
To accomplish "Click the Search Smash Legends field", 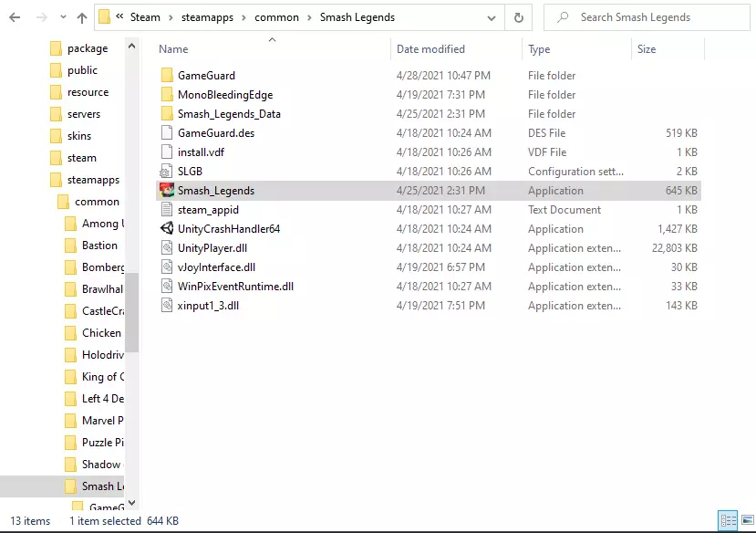I will click(x=646, y=17).
